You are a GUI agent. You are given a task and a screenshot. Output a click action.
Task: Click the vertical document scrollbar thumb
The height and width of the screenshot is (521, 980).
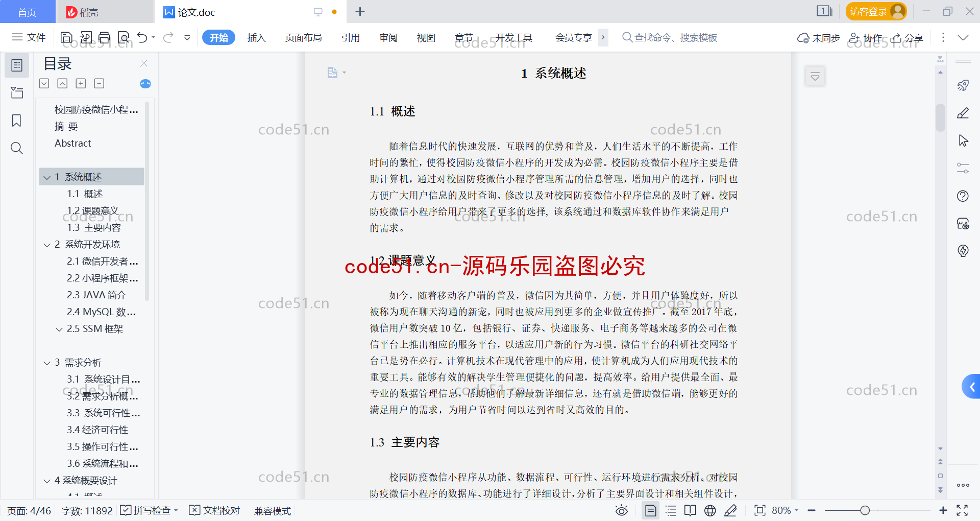click(x=940, y=117)
